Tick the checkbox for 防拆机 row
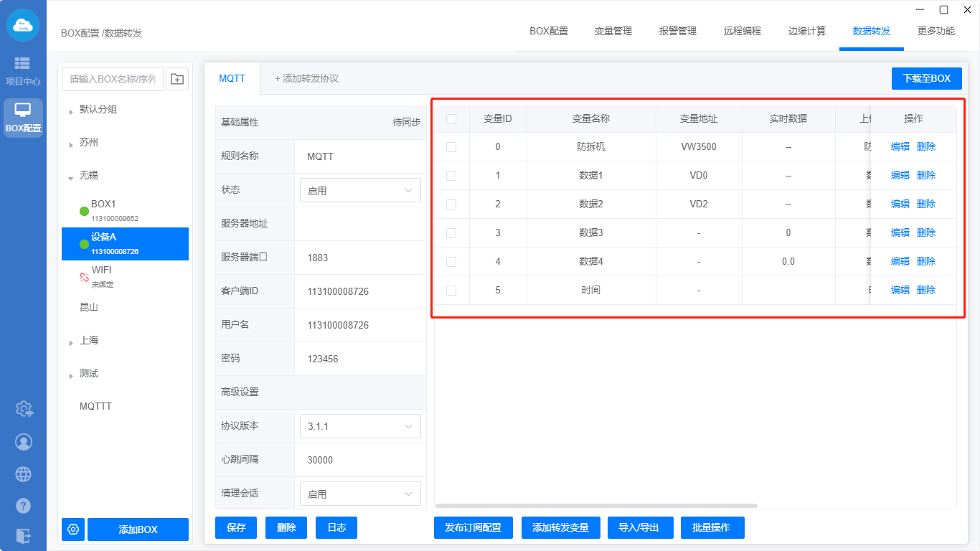This screenshot has height=551, width=980. [451, 147]
